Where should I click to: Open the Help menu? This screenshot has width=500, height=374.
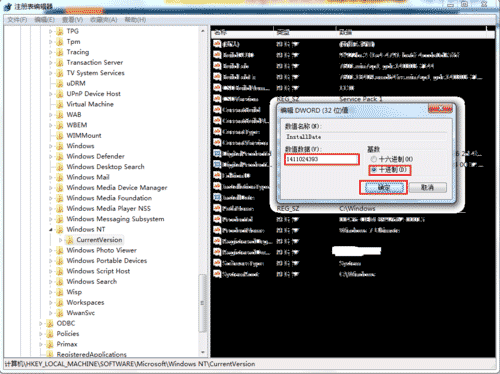(x=135, y=20)
